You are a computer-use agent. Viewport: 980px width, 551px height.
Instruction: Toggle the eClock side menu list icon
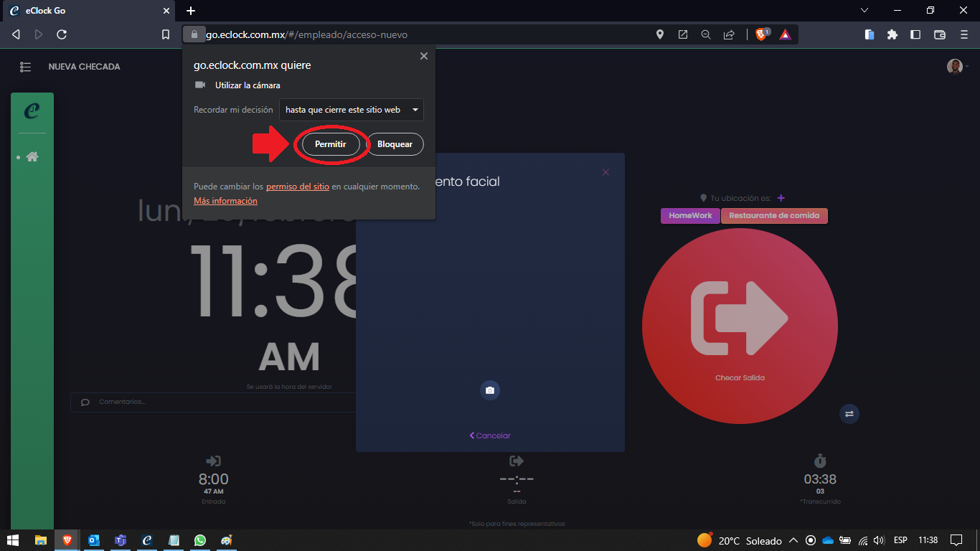pos(26,67)
